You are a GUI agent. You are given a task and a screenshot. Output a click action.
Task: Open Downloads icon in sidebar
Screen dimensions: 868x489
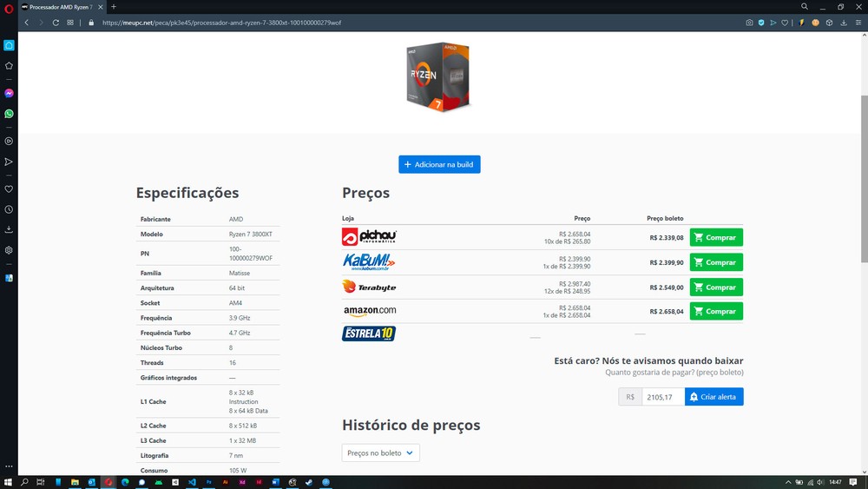[9, 229]
